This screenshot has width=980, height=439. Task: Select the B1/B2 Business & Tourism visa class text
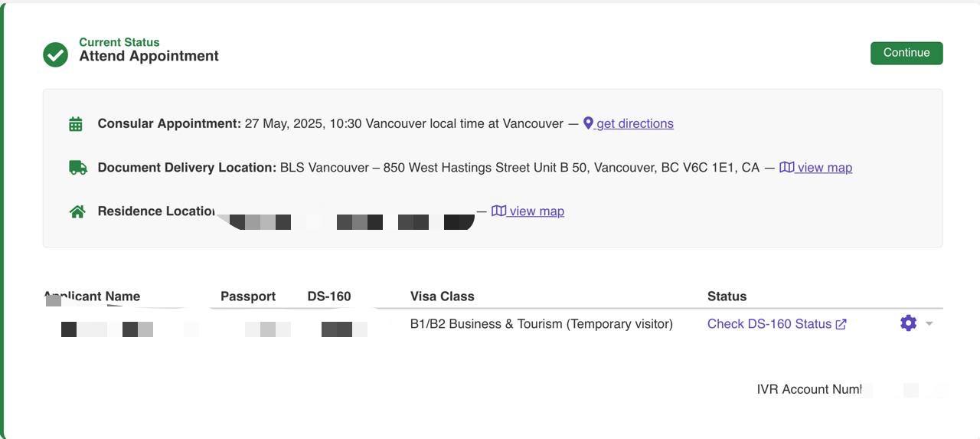(541, 324)
